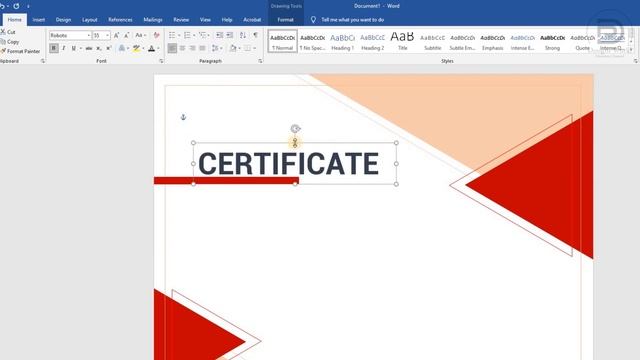Open the font size dropdown
The width and height of the screenshot is (640, 360).
click(107, 36)
